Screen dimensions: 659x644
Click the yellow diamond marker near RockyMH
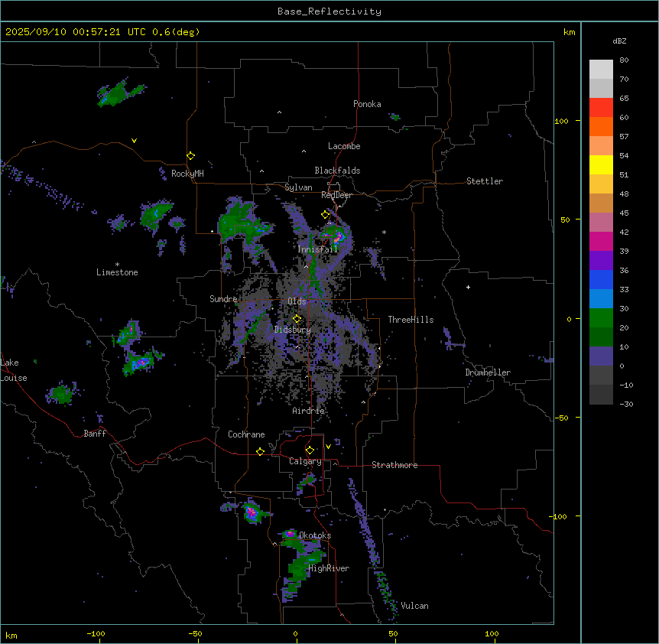190,156
